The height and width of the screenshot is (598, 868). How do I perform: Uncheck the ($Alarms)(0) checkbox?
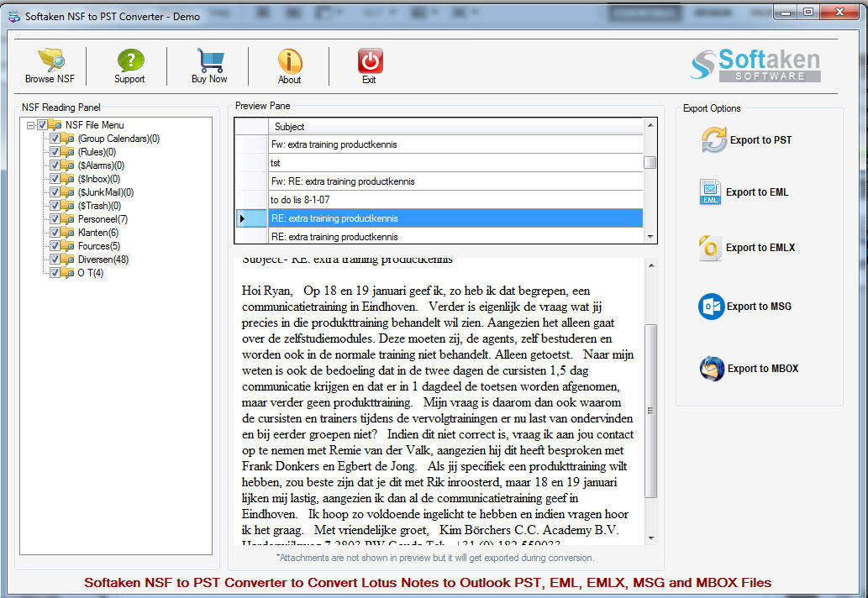(55, 165)
